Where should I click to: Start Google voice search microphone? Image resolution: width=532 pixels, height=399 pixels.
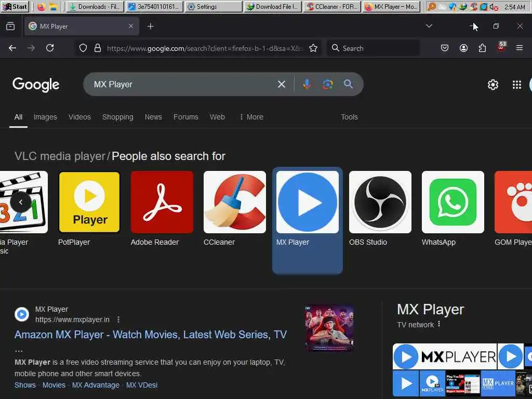point(307,84)
